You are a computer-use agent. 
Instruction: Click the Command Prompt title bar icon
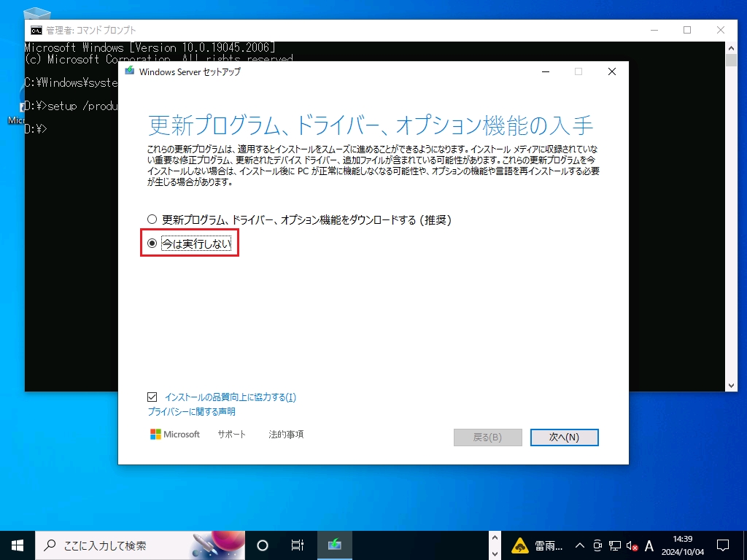[x=36, y=31]
